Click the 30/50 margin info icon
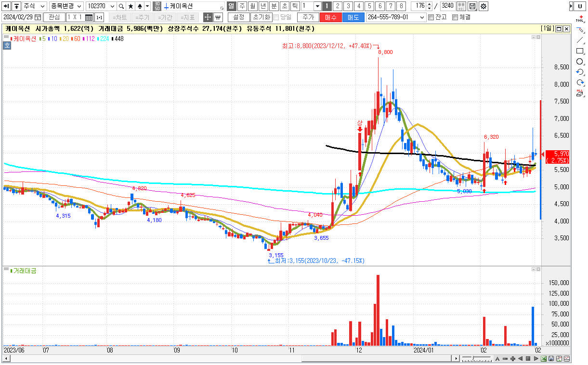Viewport: 588px width, 365px height. (157, 6)
